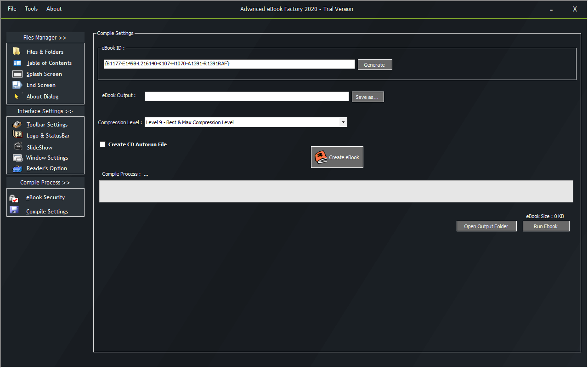Screen dimensions: 588x368
Task: Click the Files Manager >> header
Action: [45, 38]
